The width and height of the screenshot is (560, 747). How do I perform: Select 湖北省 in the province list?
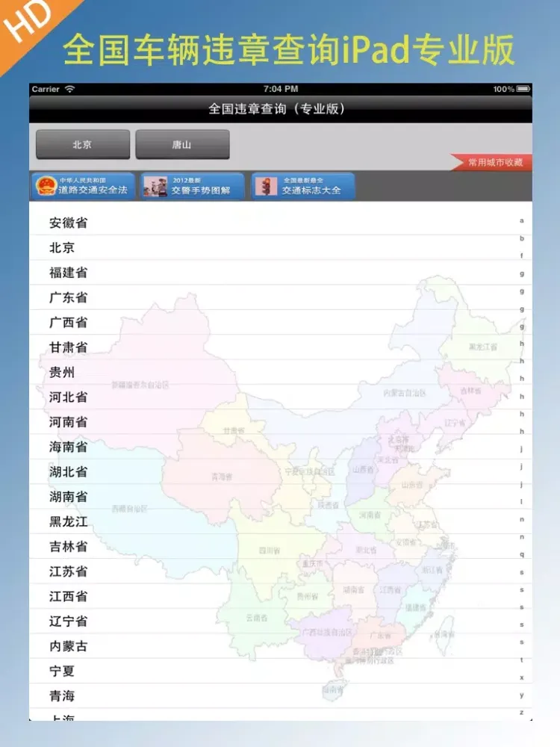(x=281, y=471)
